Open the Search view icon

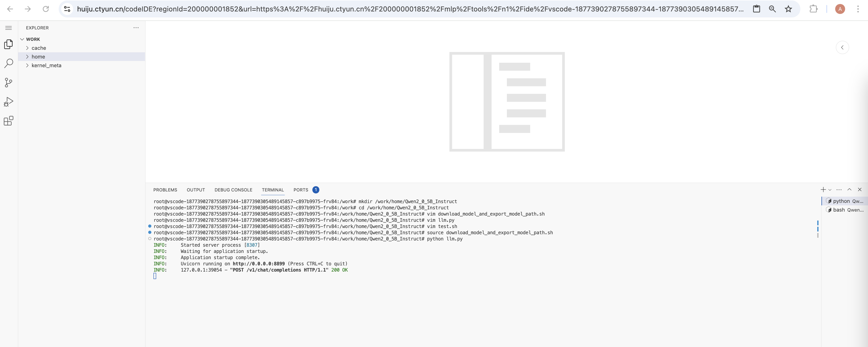click(x=9, y=63)
